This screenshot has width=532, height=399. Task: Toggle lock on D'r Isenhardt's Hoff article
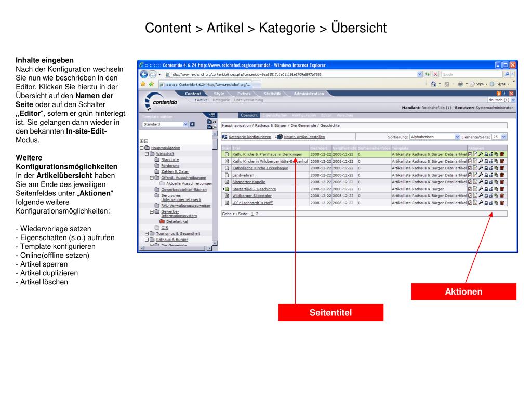click(x=491, y=203)
